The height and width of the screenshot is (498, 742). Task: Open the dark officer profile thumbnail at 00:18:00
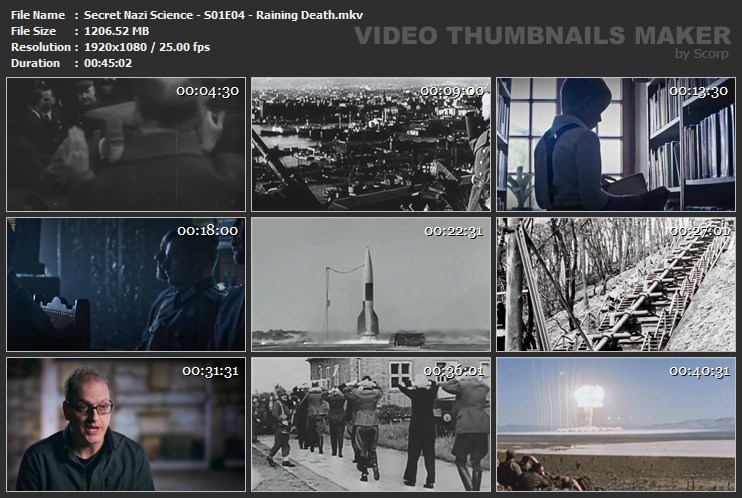[126, 285]
